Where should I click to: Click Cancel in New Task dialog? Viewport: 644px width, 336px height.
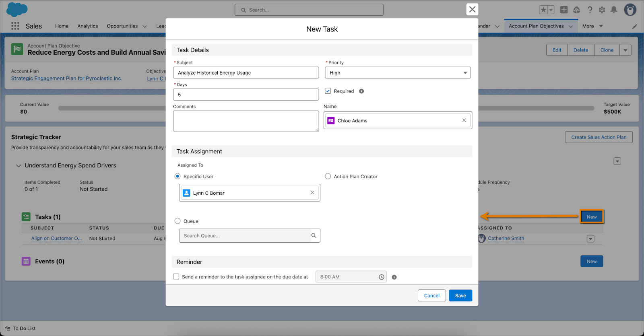(x=432, y=295)
